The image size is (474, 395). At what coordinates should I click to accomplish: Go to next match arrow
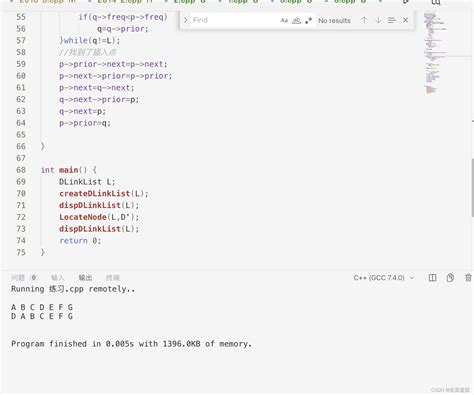point(378,20)
